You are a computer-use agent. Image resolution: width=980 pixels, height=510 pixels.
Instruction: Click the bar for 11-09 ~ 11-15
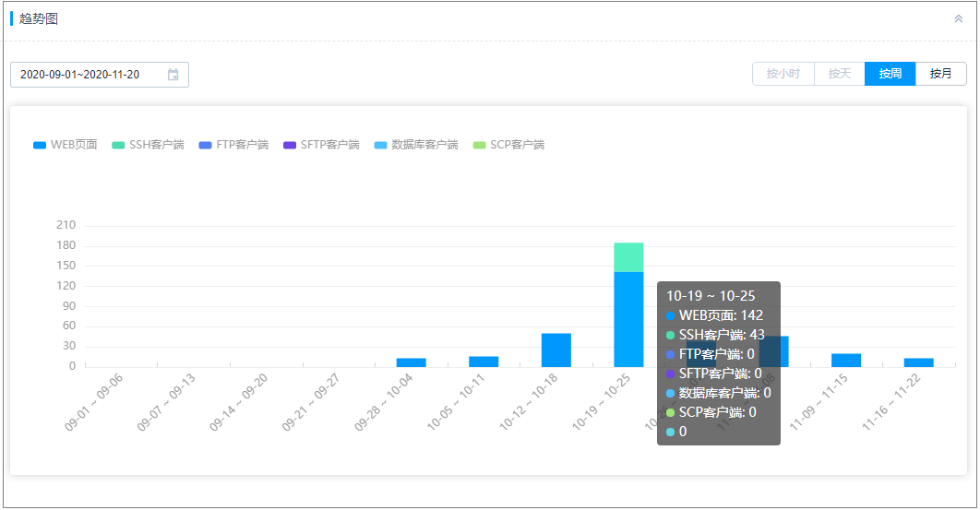(x=845, y=360)
